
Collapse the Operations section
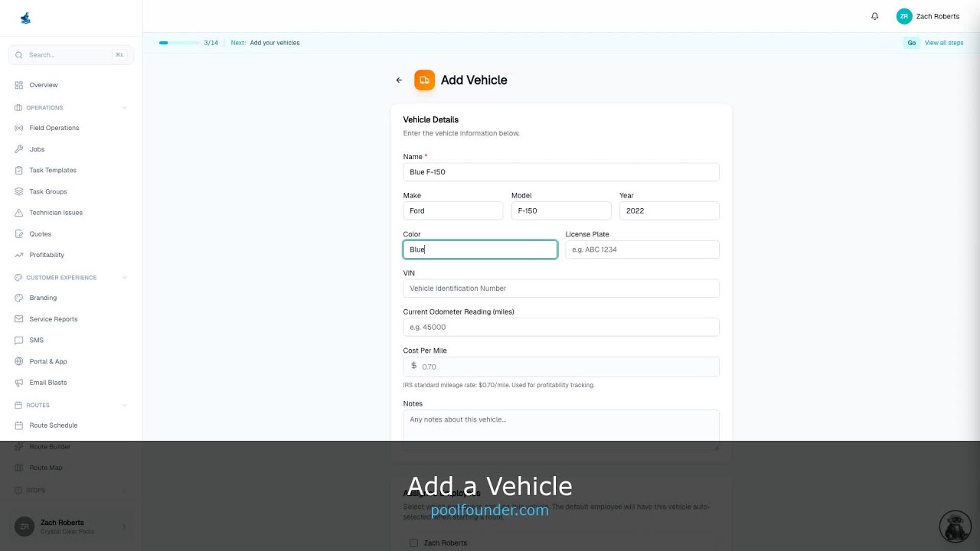(x=124, y=108)
